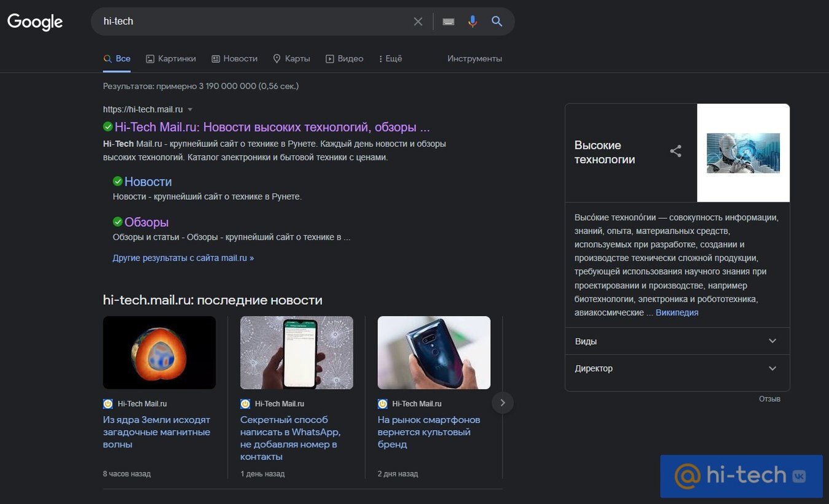The width and height of the screenshot is (829, 504).
Task: Click green checkmark beside Hi-Tech Mail.ru title
Action: point(108,127)
